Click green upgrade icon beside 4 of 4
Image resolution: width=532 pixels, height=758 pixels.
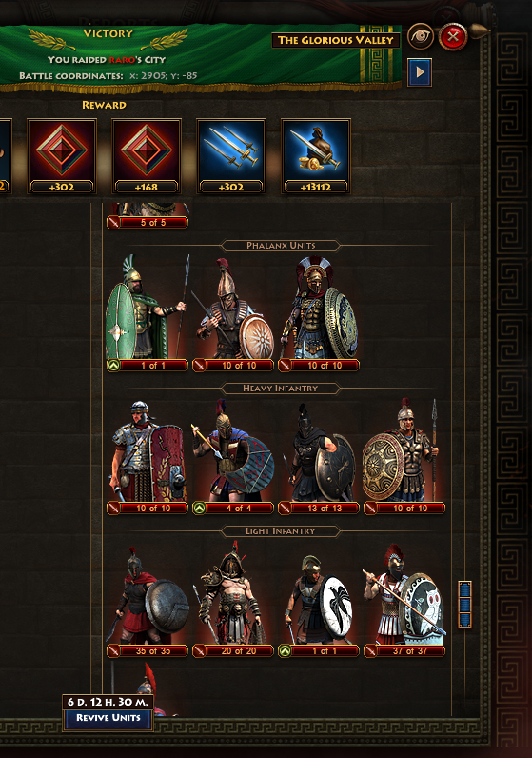[199, 509]
